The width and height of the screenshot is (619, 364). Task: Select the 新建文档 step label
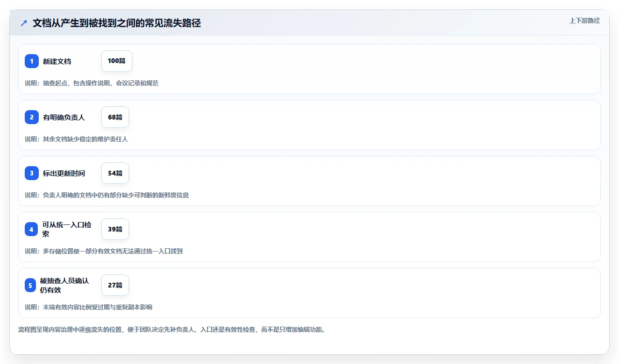tap(57, 61)
